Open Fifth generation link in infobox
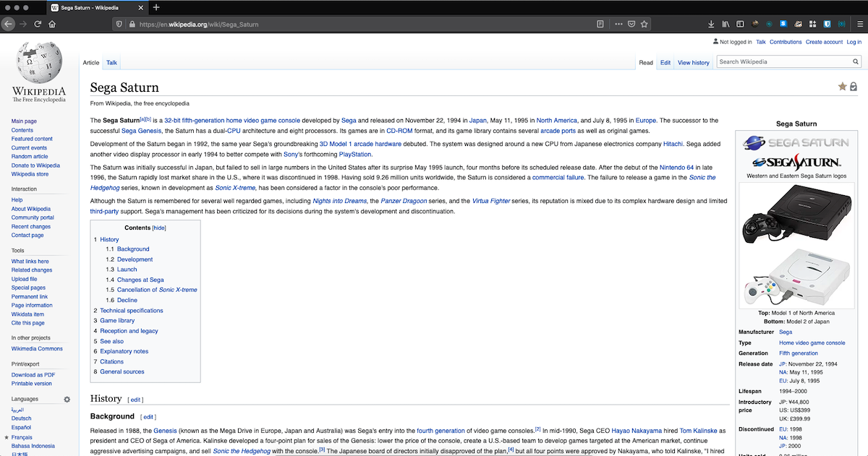The width and height of the screenshot is (868, 456). [799, 353]
